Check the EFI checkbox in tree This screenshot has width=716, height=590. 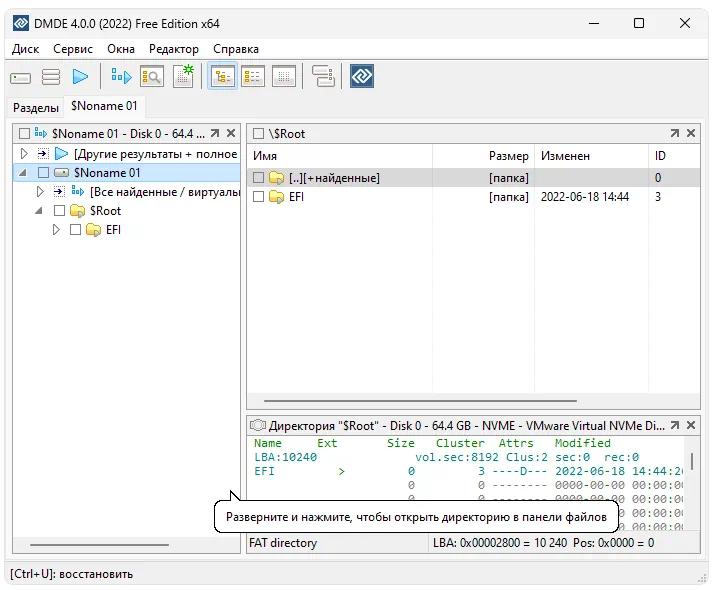coord(75,230)
